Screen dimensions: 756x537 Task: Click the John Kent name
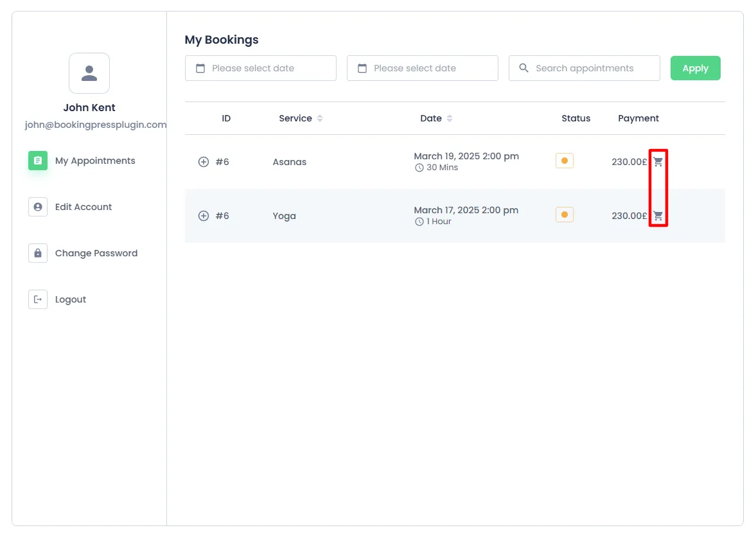click(x=89, y=107)
